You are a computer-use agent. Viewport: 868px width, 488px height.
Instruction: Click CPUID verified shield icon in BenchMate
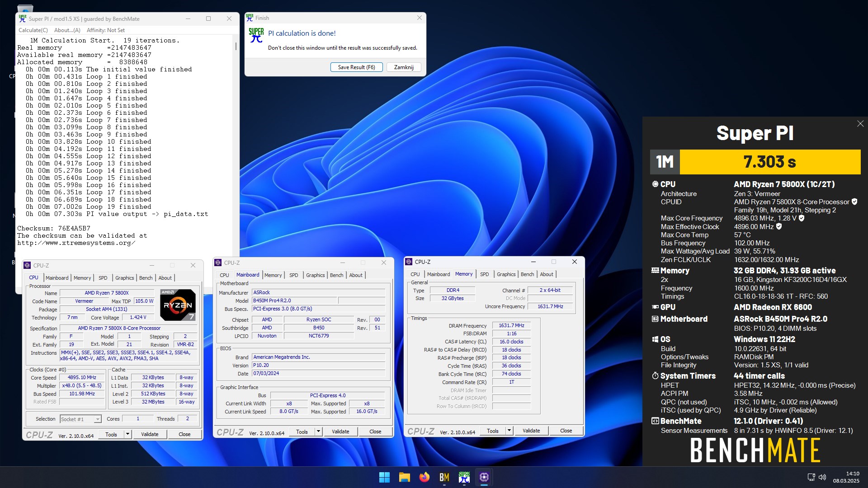coord(854,202)
